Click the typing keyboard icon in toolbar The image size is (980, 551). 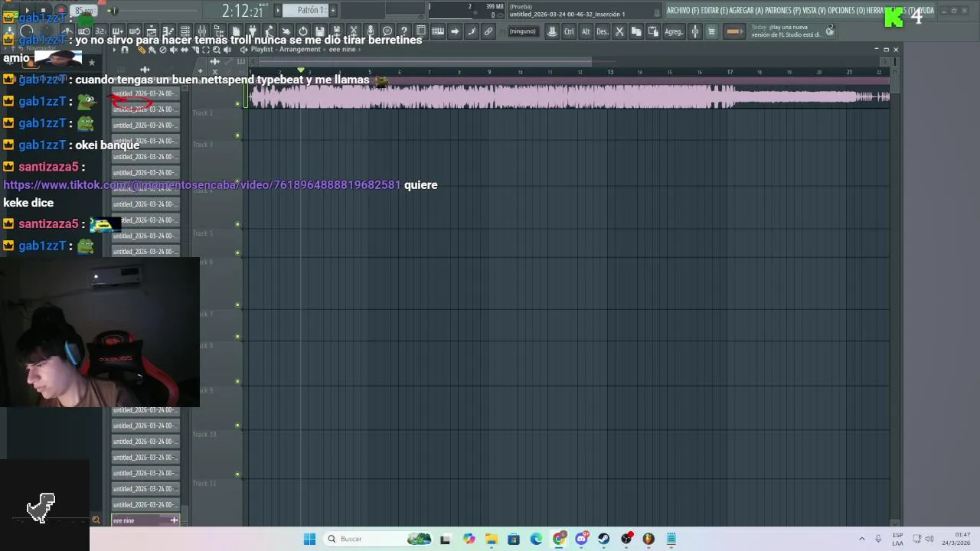click(x=437, y=31)
